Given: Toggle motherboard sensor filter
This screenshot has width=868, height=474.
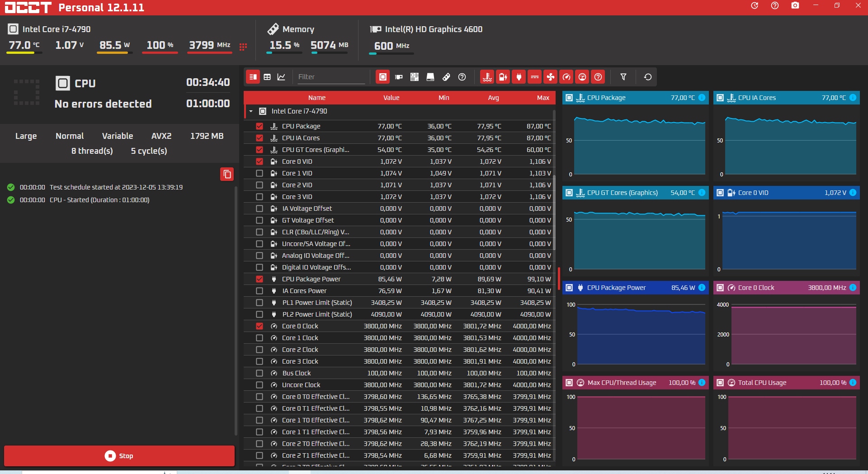Looking at the screenshot, I should pyautogui.click(x=415, y=77).
